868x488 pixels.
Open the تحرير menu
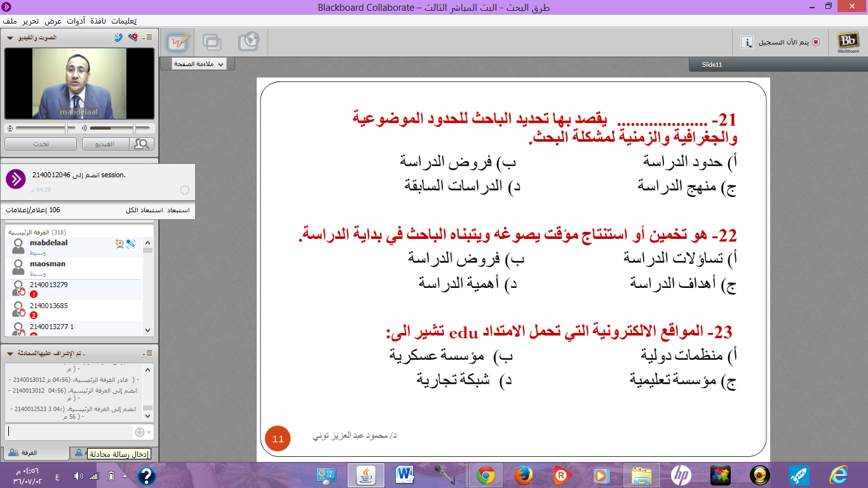point(31,20)
